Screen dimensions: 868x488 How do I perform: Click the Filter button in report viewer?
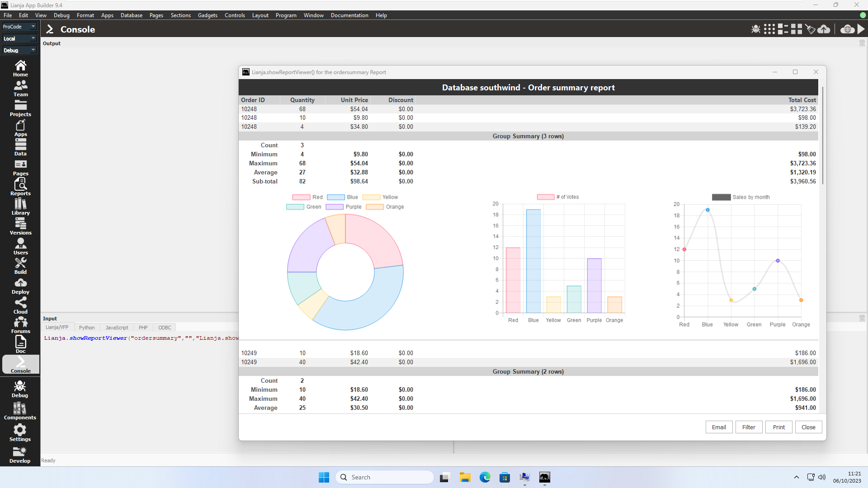pyautogui.click(x=748, y=427)
